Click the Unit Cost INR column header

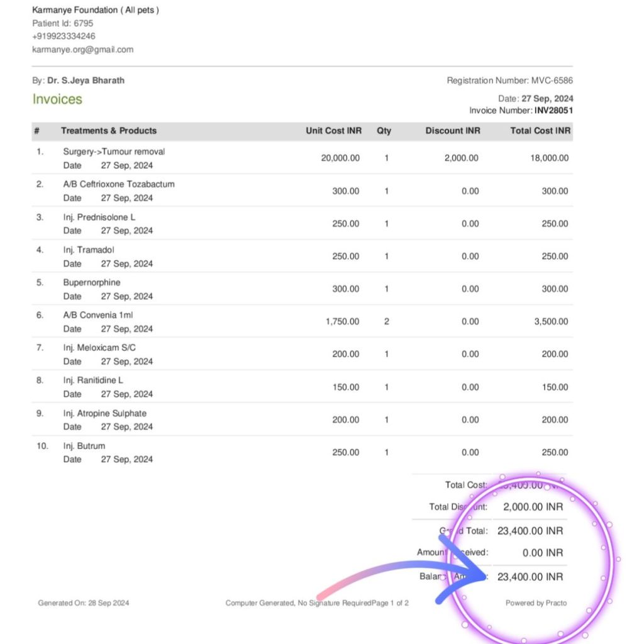point(333,131)
